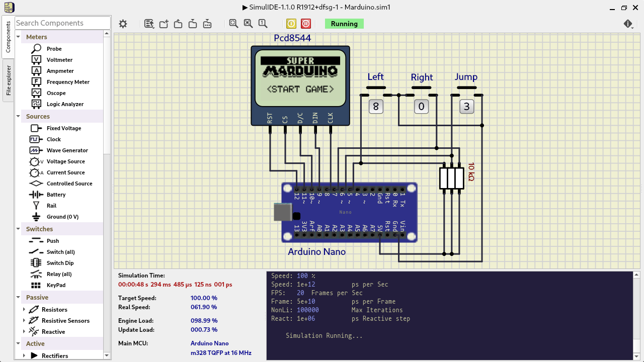Expand the Resistors tree item

pyautogui.click(x=24, y=310)
